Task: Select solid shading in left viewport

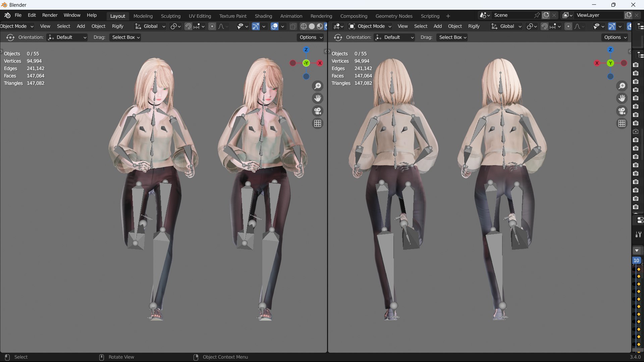Action: click(312, 26)
